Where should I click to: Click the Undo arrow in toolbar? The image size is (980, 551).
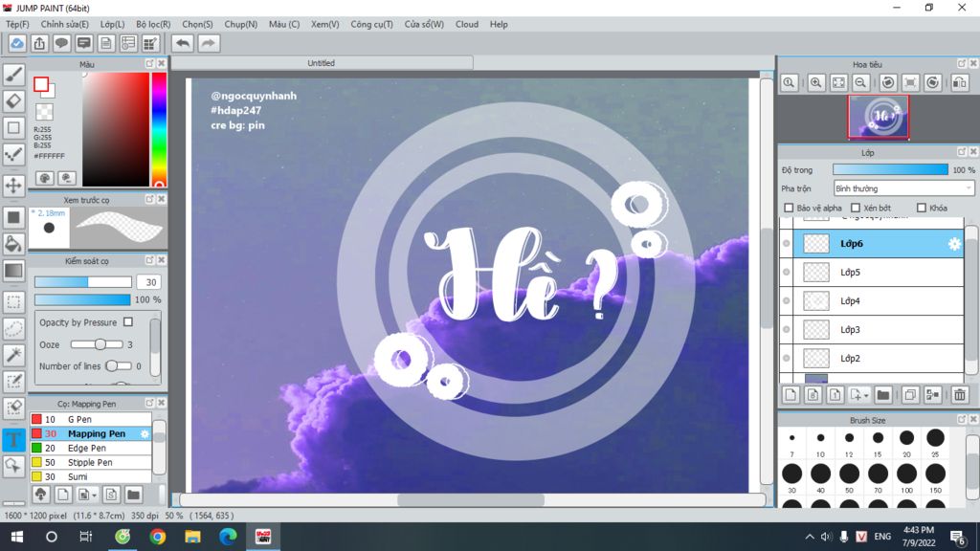[x=183, y=43]
